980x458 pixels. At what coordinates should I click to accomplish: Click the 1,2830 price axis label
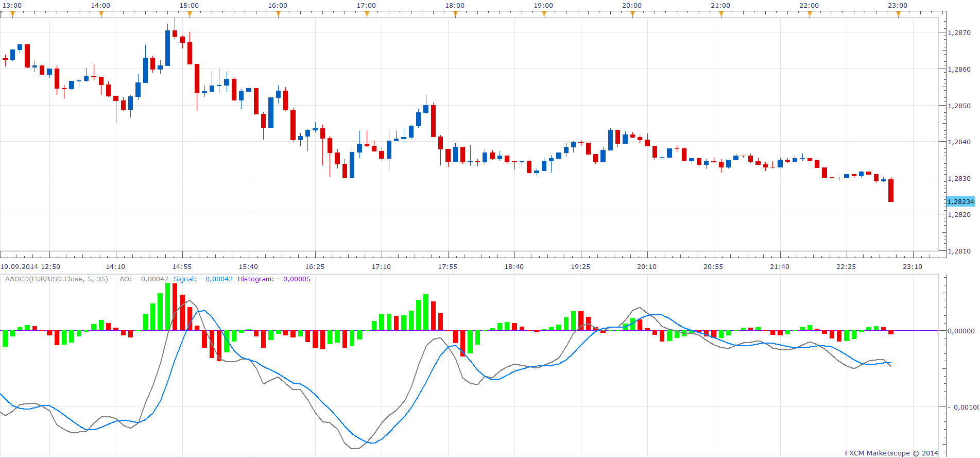pos(959,179)
